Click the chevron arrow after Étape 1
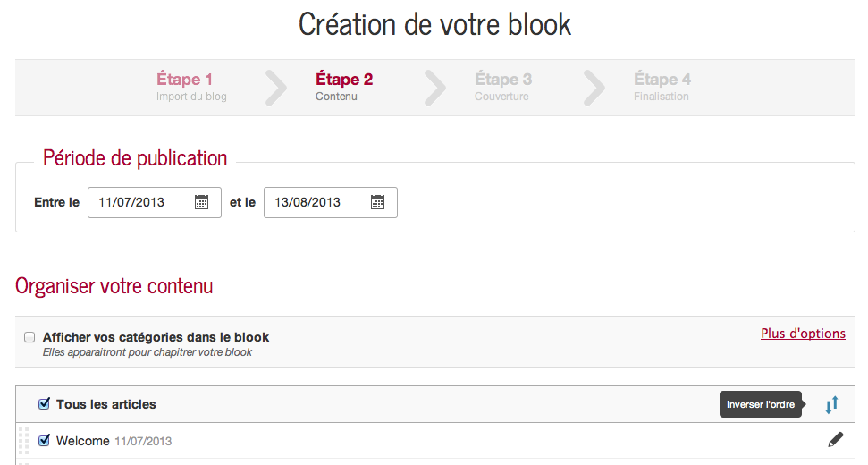 pos(276,87)
